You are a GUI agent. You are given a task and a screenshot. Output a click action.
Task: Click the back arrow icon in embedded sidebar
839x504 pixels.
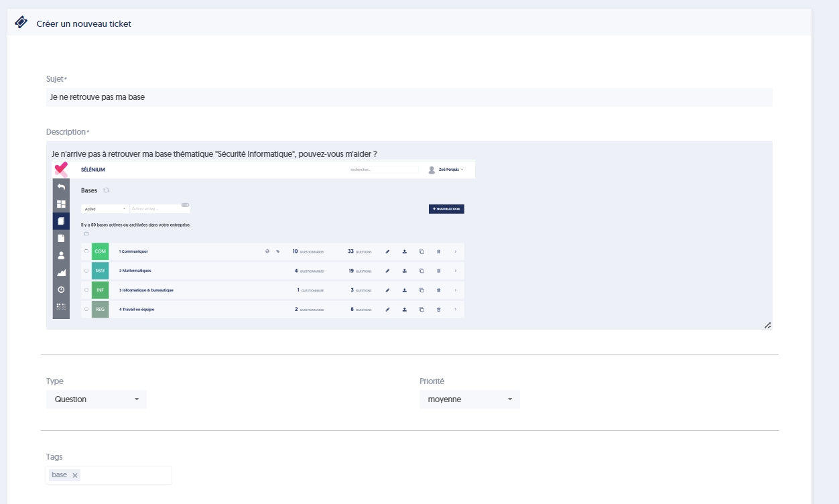point(61,187)
